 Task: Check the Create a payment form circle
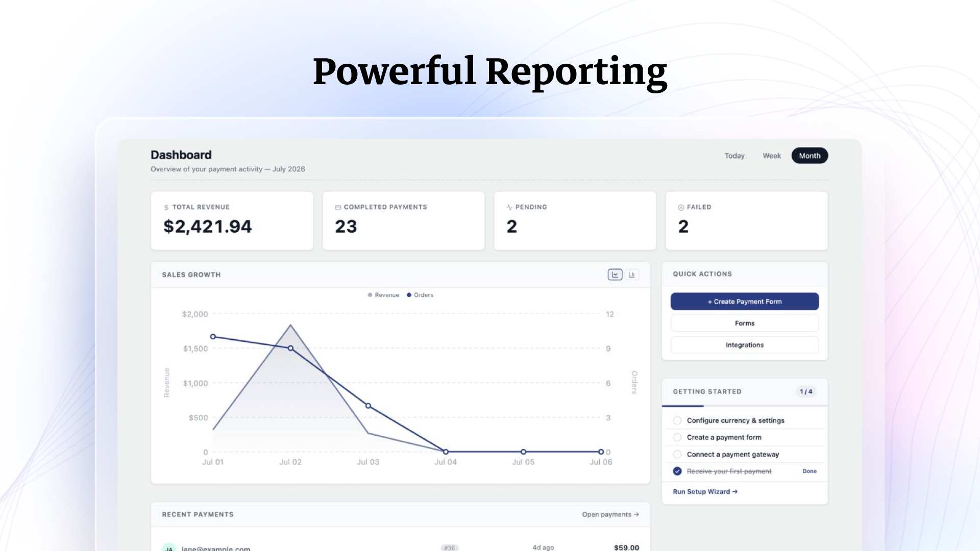pos(677,437)
